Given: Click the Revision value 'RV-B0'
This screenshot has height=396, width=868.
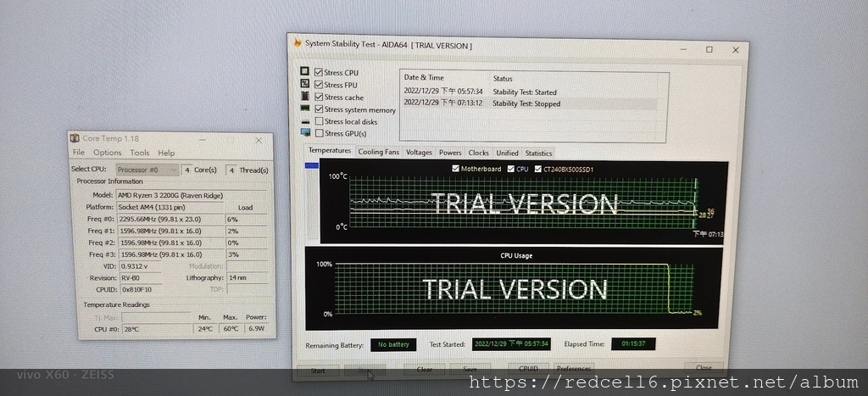Looking at the screenshot, I should click(x=140, y=277).
